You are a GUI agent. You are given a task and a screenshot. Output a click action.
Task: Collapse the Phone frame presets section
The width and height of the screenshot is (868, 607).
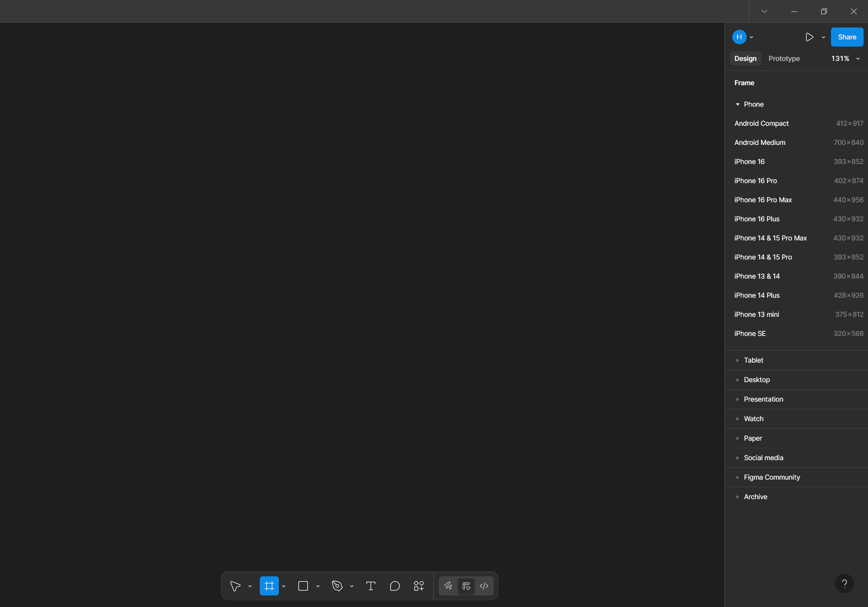(x=738, y=104)
